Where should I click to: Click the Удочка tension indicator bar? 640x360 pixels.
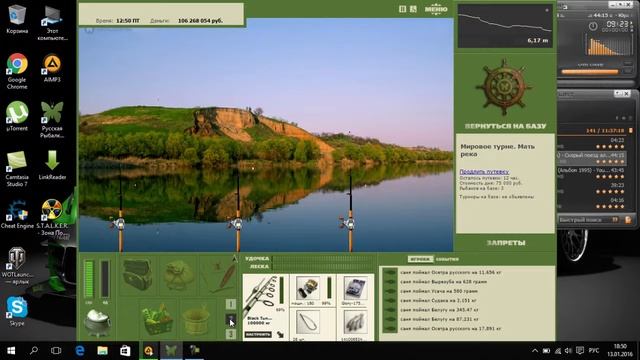pyautogui.click(x=324, y=259)
